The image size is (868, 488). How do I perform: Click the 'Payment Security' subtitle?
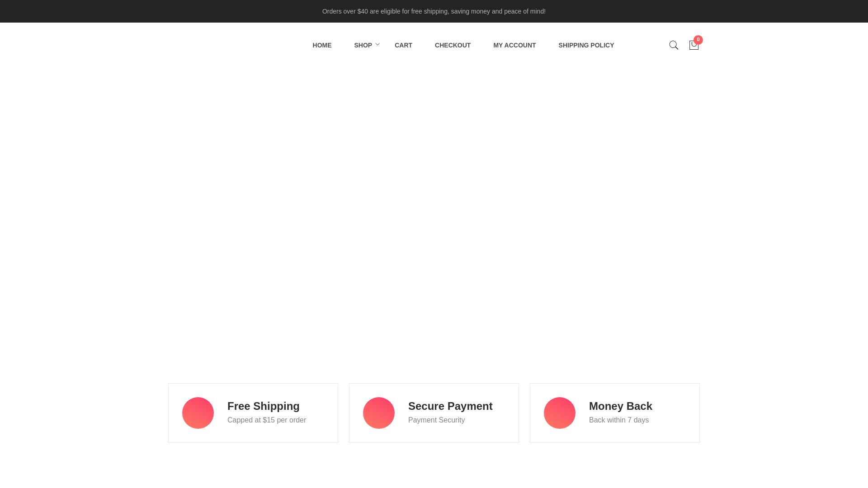coord(436,420)
